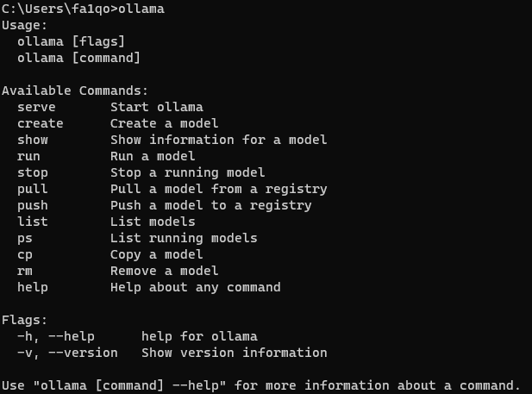The image size is (532, 394).
Task: Click the "Usage:" heading text
Action: click(25, 25)
